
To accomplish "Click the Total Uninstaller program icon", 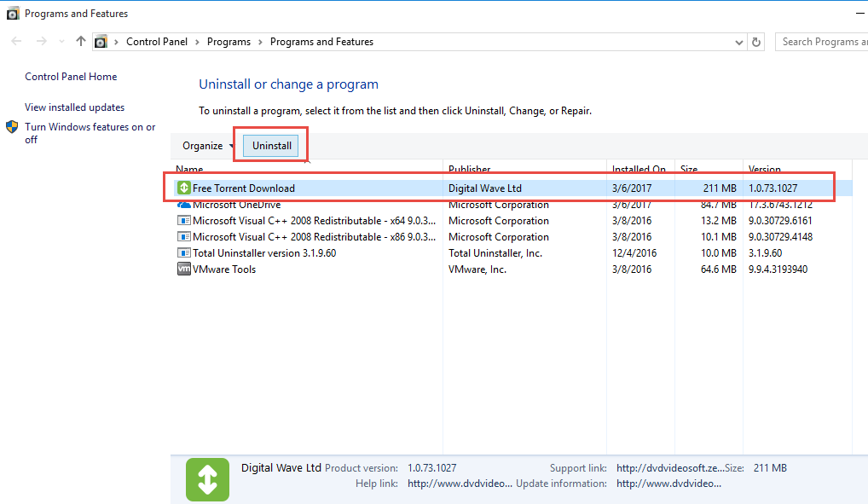I will pyautogui.click(x=184, y=252).
